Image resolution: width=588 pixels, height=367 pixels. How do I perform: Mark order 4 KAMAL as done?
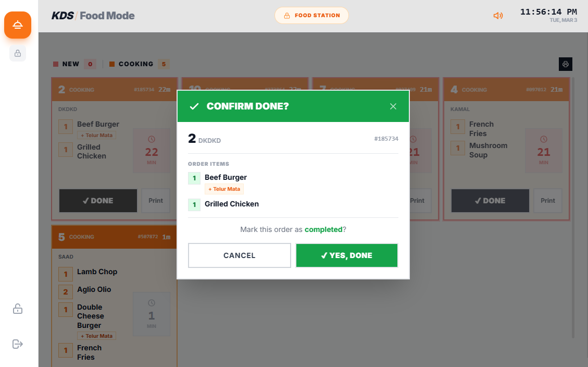[x=490, y=201]
